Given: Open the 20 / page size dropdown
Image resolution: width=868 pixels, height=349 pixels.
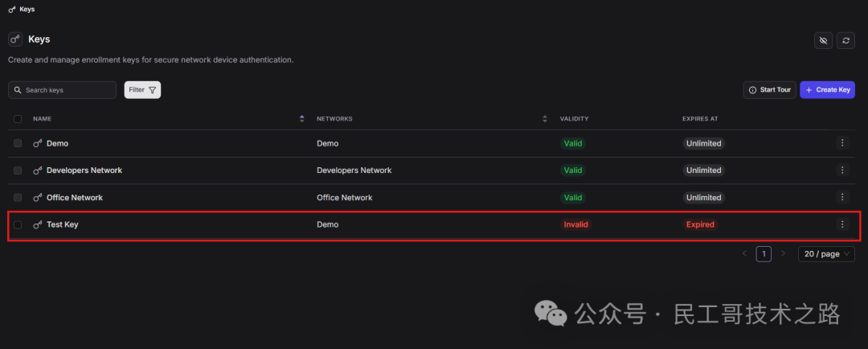Looking at the screenshot, I should point(826,253).
